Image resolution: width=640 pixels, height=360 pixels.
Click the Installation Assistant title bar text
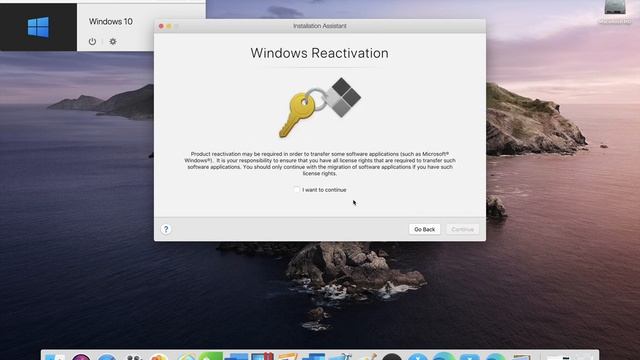coord(320,26)
